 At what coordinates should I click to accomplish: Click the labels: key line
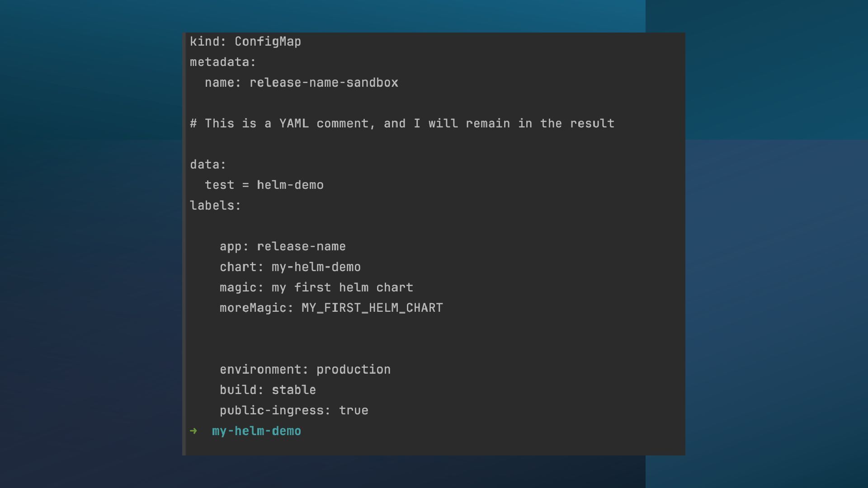pyautogui.click(x=215, y=206)
